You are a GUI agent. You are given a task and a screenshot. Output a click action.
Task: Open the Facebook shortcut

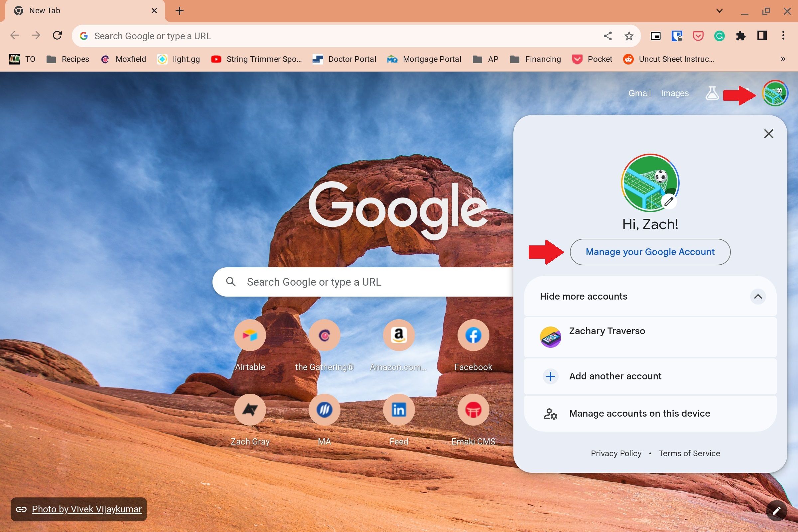(x=473, y=335)
